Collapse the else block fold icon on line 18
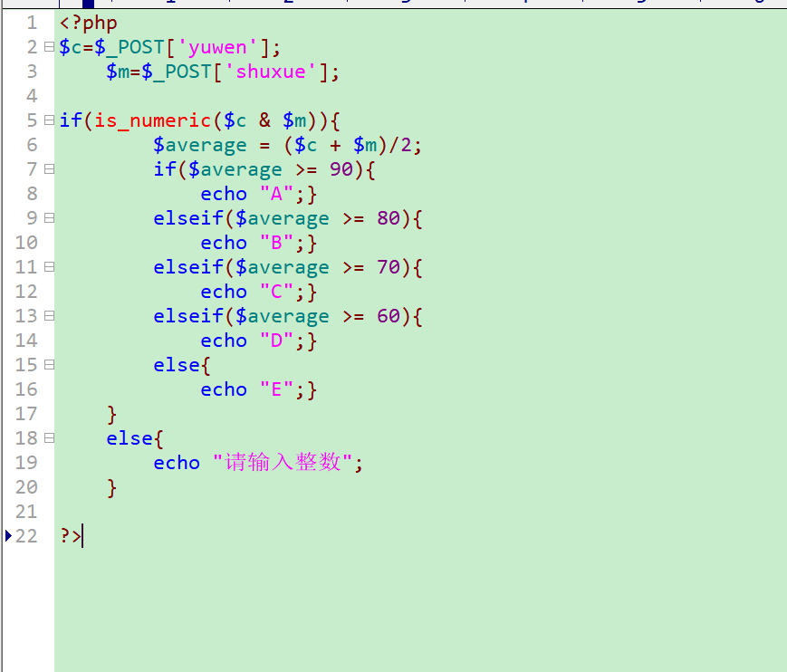The height and width of the screenshot is (672, 787). tap(49, 437)
